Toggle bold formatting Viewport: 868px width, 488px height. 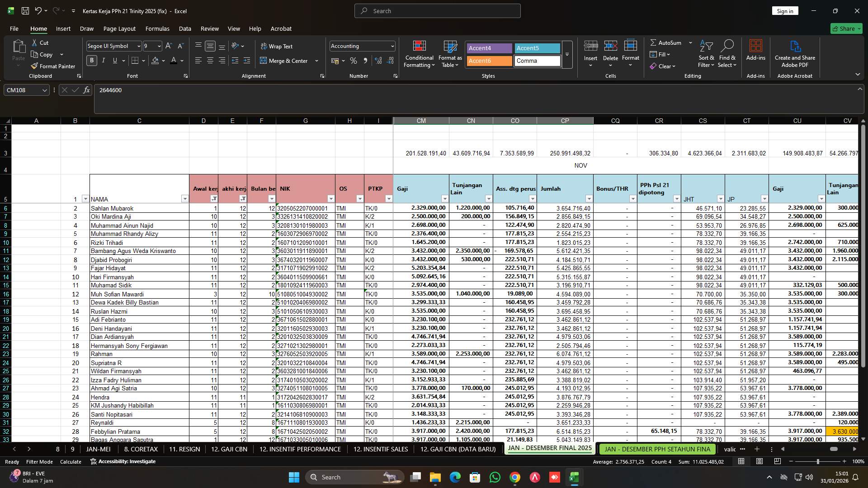coord(91,61)
